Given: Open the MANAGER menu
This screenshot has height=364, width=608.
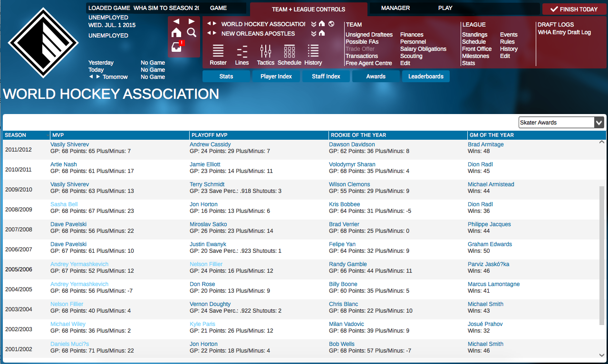Looking at the screenshot, I should click(x=396, y=8).
